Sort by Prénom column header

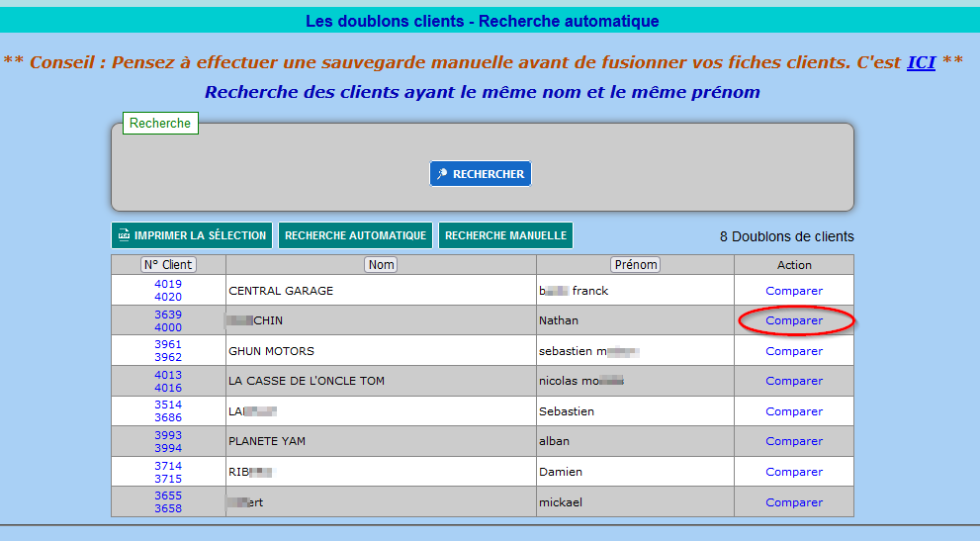pyautogui.click(x=635, y=264)
